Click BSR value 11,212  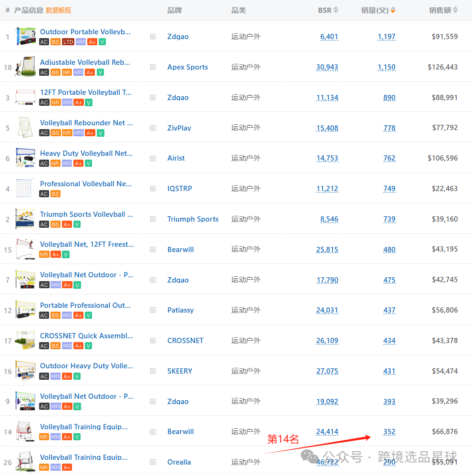(327, 189)
